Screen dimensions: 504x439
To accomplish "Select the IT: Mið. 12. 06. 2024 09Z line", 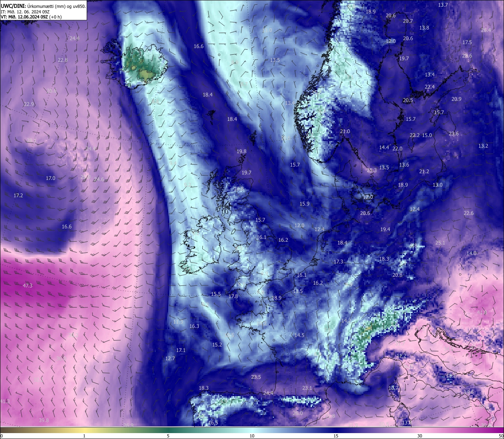I will pyautogui.click(x=25, y=11).
